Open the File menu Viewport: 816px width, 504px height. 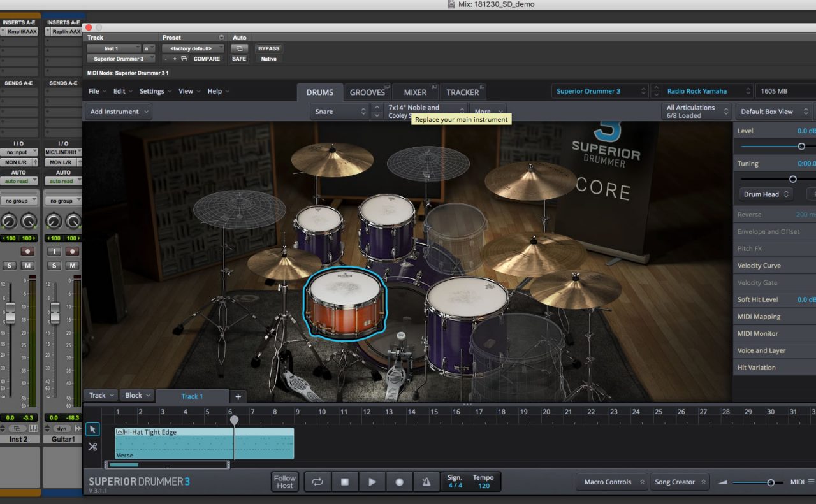(97, 91)
